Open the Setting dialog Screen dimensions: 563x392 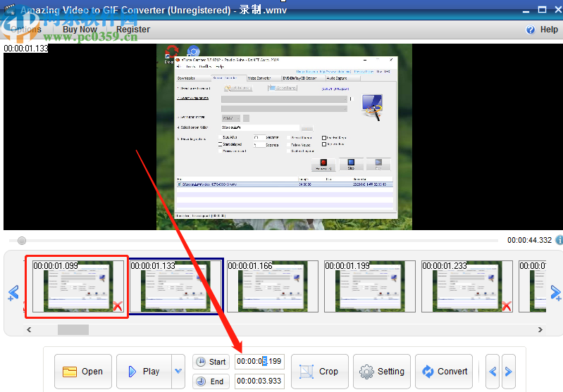[382, 372]
